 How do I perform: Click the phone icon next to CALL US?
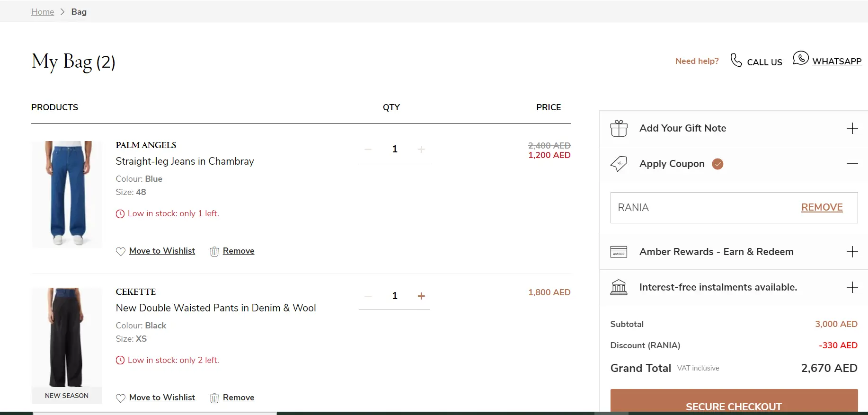[736, 60]
